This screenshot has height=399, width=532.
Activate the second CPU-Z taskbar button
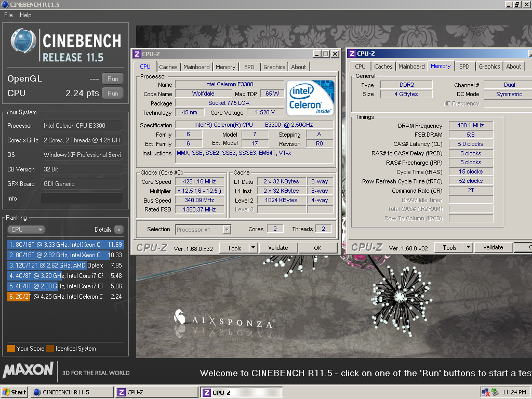coord(242,393)
